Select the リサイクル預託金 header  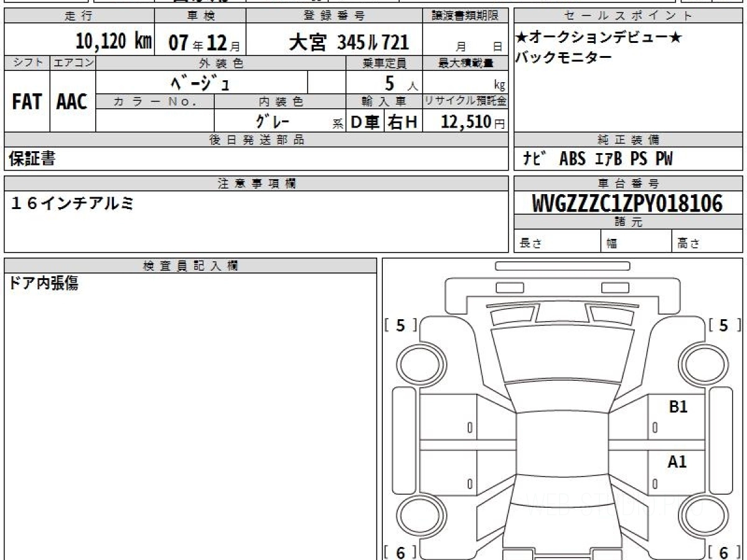point(466,101)
